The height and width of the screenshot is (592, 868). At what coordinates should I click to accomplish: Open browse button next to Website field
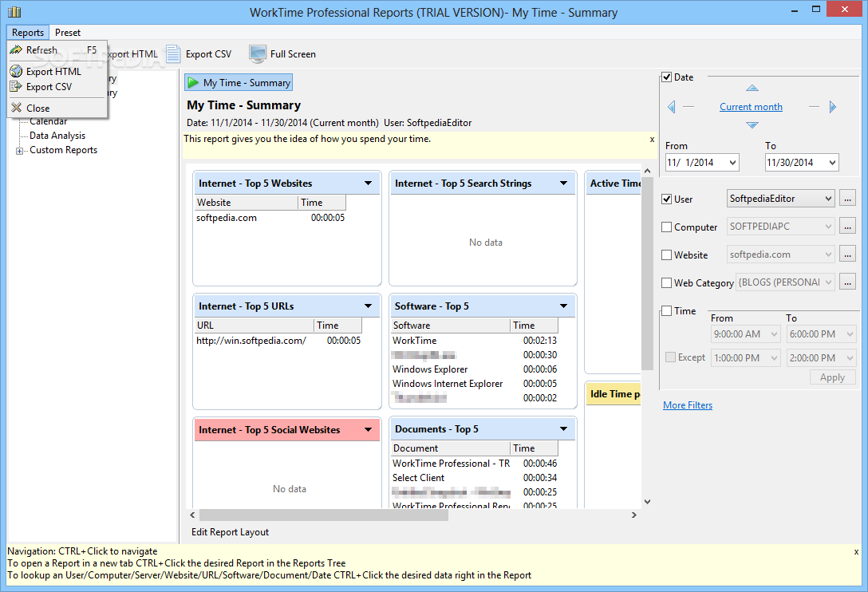click(x=847, y=255)
